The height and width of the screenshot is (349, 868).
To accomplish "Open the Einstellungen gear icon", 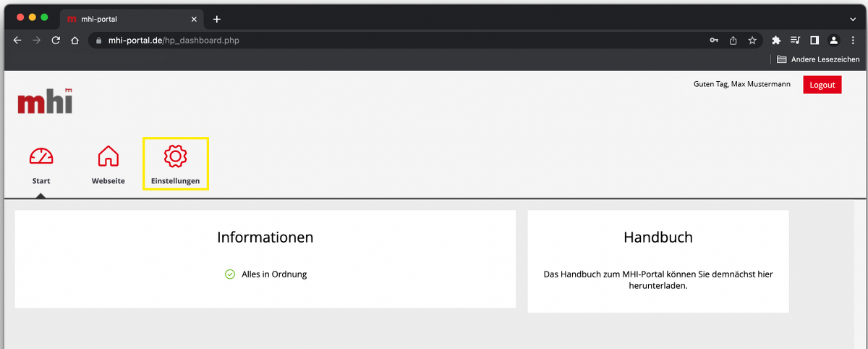I will (175, 156).
